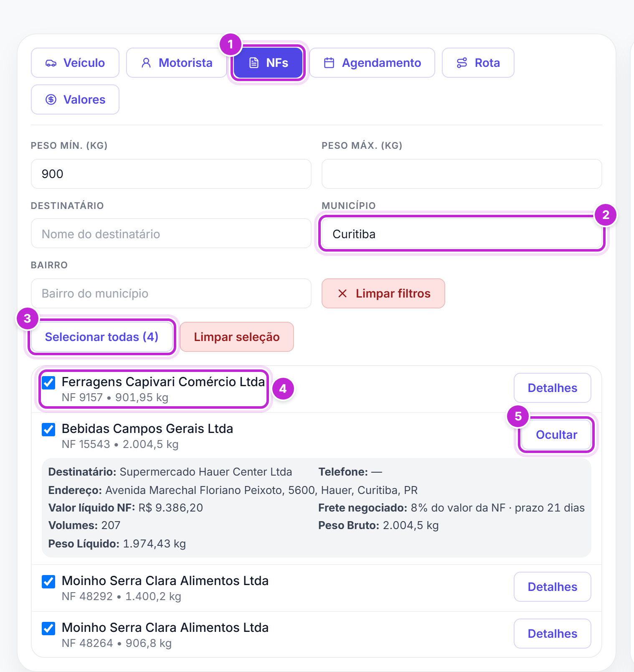Click the route icon in Rota tab
634x672 pixels.
pos(462,63)
